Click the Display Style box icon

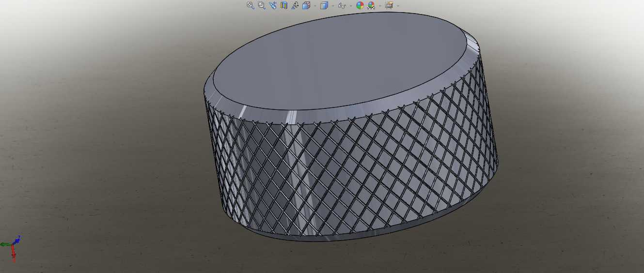pos(324,5)
